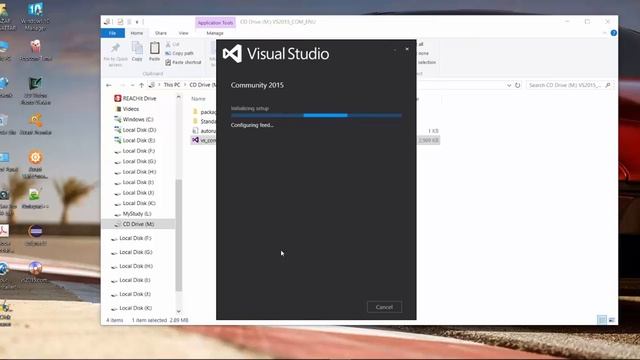The height and width of the screenshot is (360, 640).
Task: Switch to the Share ribbon tab
Action: tap(161, 33)
